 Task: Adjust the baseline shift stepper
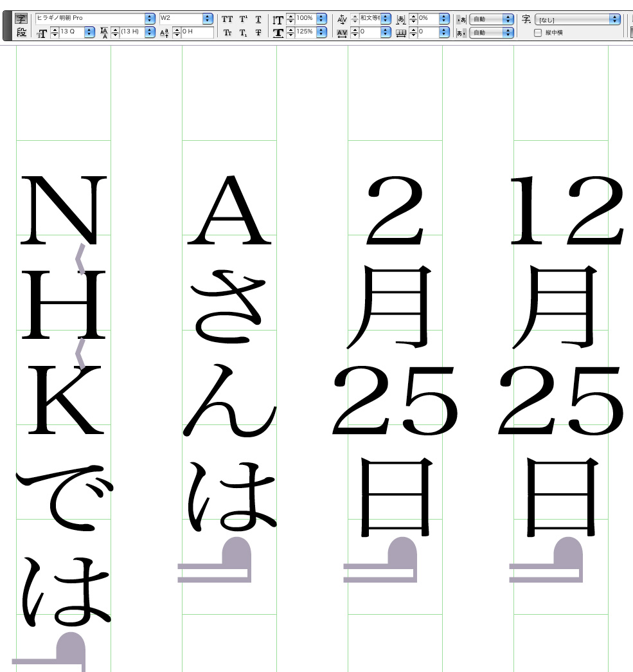click(x=177, y=32)
